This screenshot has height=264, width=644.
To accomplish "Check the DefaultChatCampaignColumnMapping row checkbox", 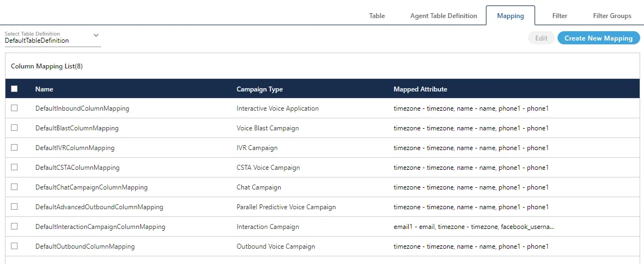I will (x=14, y=187).
